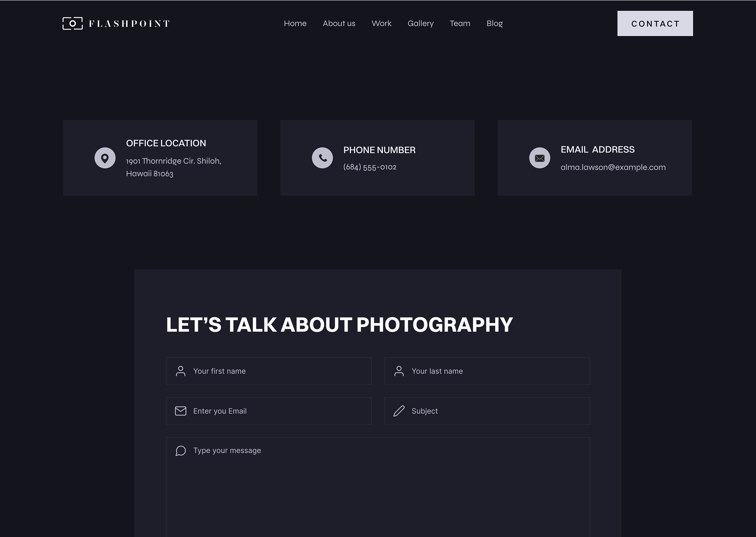756x537 pixels.
Task: Visit the Blog page
Action: (x=495, y=23)
